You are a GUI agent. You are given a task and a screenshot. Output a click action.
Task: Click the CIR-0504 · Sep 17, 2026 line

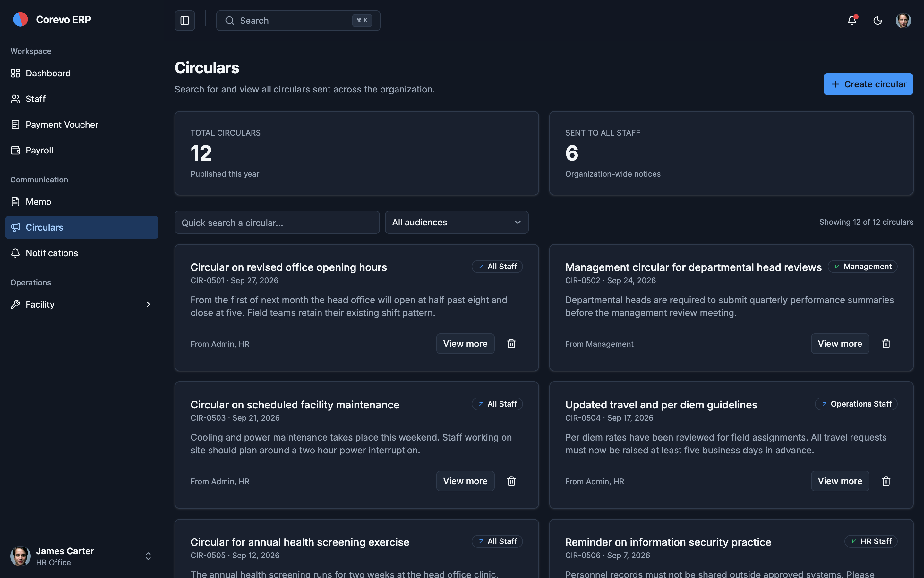pos(609,418)
